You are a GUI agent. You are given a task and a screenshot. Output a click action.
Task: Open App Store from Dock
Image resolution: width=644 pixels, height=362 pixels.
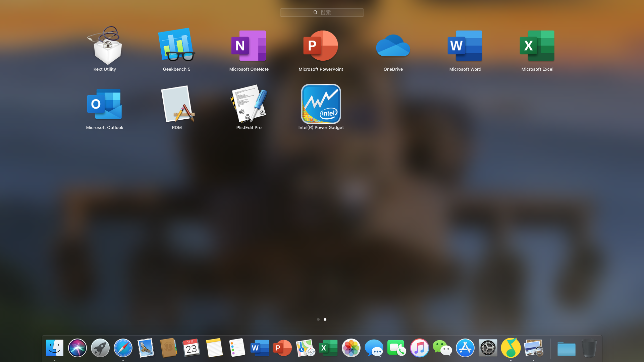pos(465,348)
